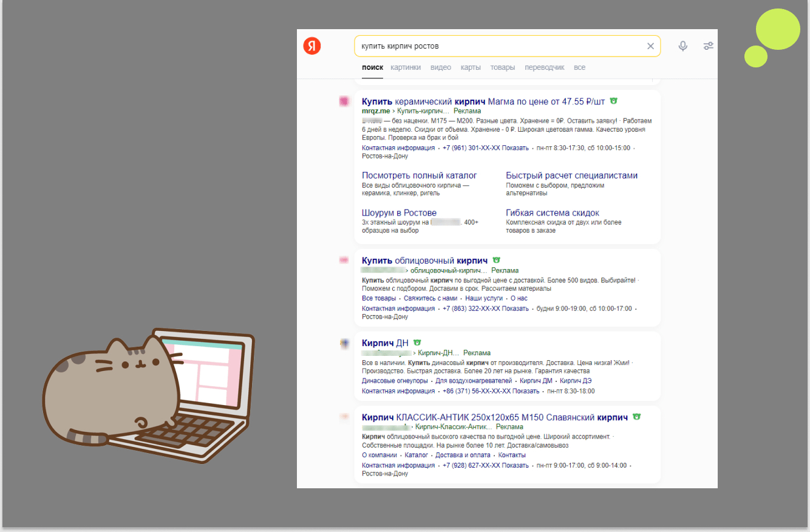Open the "Доставка и оплата" link
The height and width of the screenshot is (532, 810).
pyautogui.click(x=463, y=455)
